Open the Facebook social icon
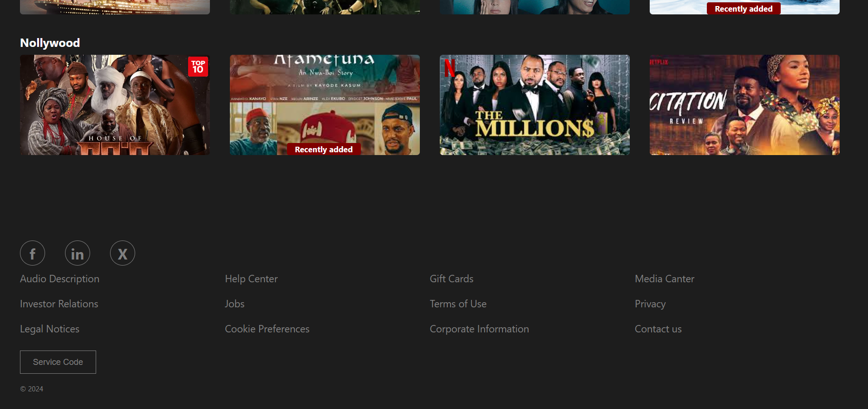Viewport: 868px width, 409px height. tap(33, 253)
